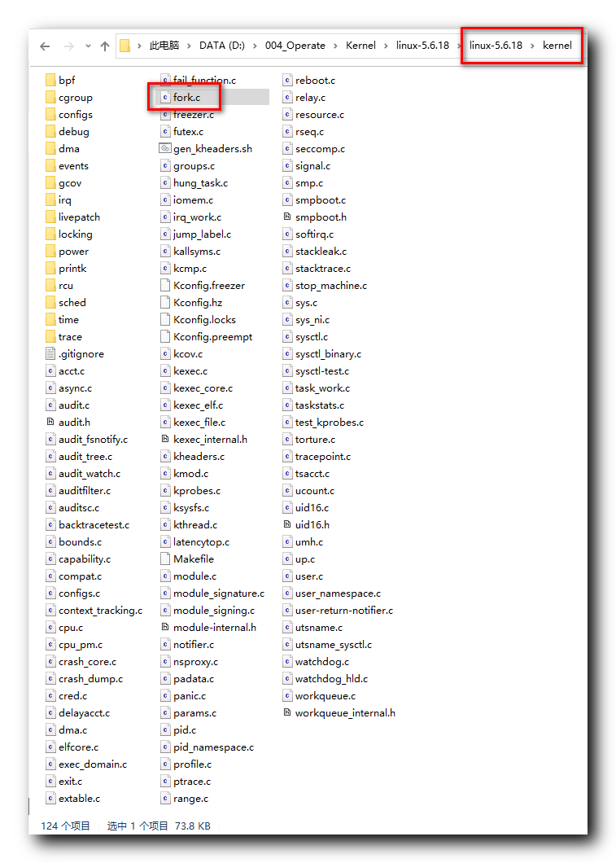Select DATA (D:) breadcrumb
The width and height of the screenshot is (616, 863).
pos(222,45)
